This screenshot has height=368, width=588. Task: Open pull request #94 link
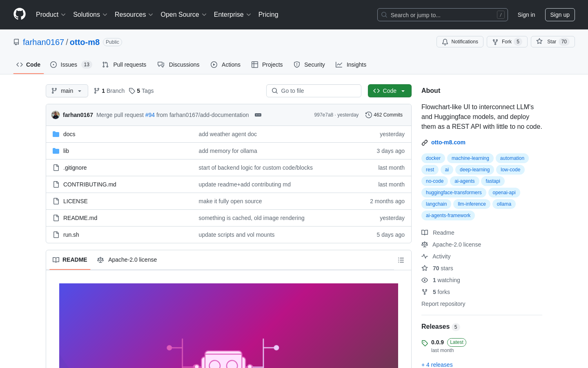[x=150, y=115]
